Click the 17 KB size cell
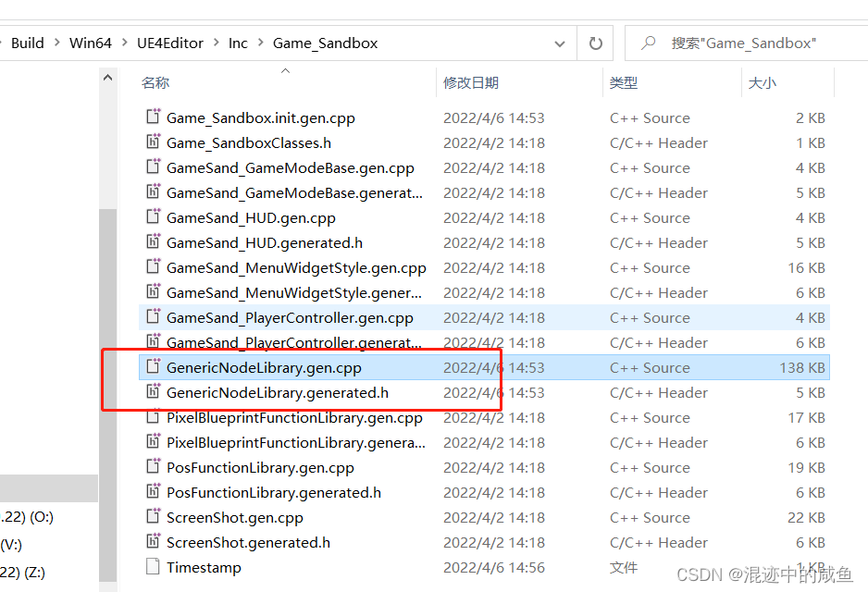Screen dimensions: 868x592 pyautogui.click(x=807, y=417)
